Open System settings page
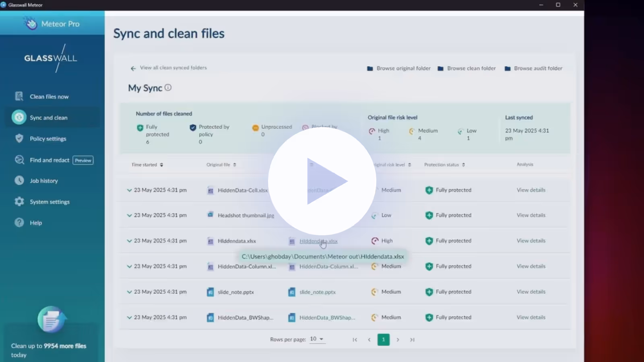644x362 pixels. point(50,202)
